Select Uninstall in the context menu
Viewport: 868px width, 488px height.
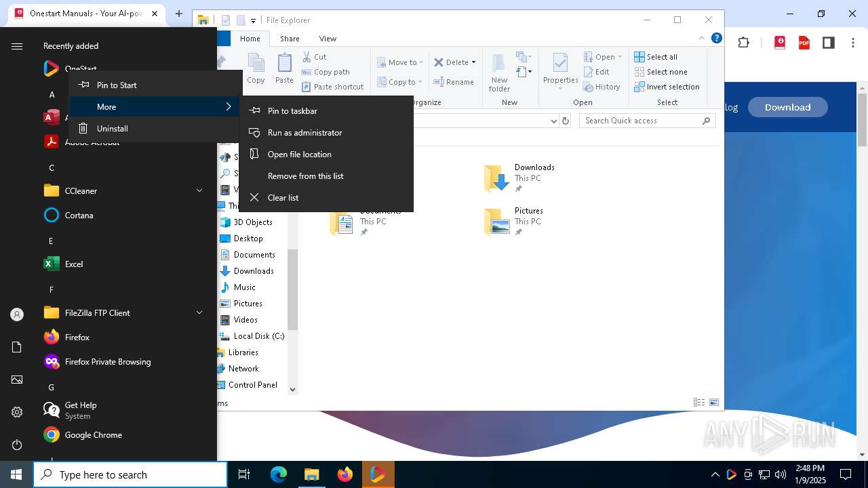point(156,129)
